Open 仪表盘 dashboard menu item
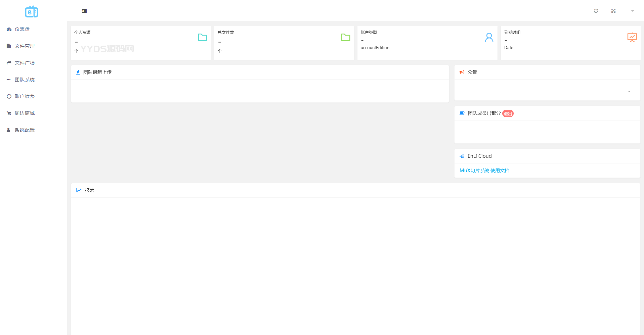The width and height of the screenshot is (644, 335). 22,30
